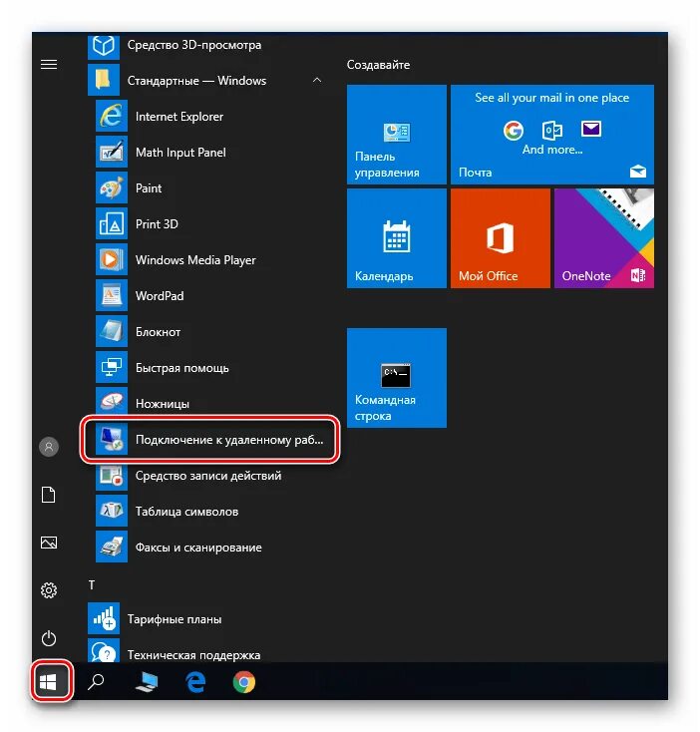Click the Math Input Panel icon
700x732 pixels.
(x=112, y=153)
